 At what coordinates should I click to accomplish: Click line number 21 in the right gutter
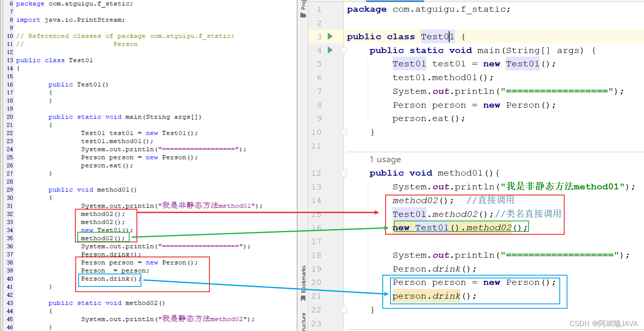pyautogui.click(x=316, y=296)
